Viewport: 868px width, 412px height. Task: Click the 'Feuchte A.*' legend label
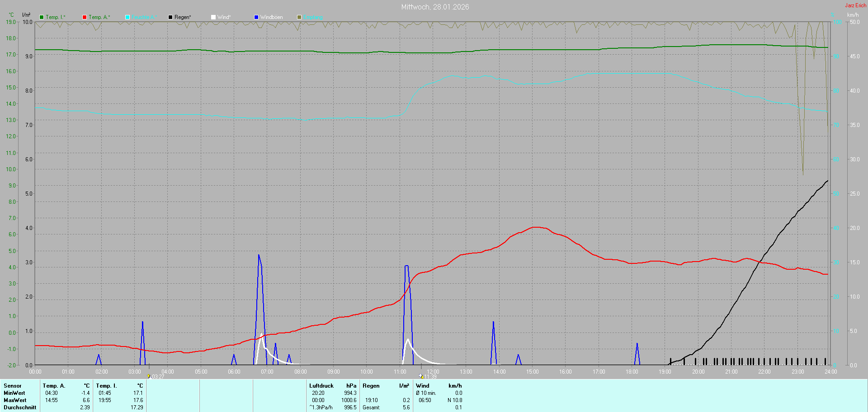pos(145,17)
